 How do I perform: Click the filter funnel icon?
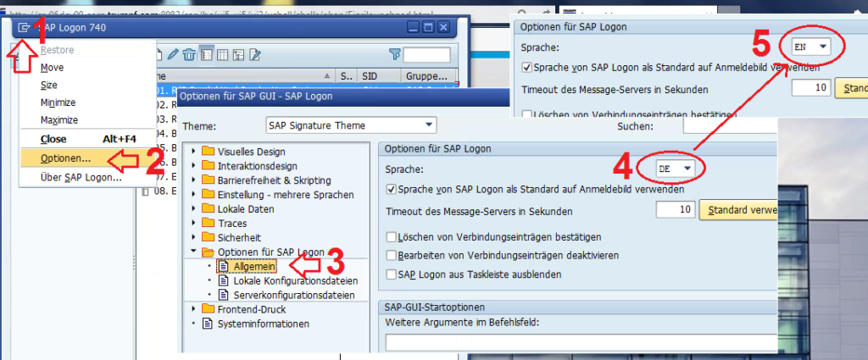click(395, 54)
